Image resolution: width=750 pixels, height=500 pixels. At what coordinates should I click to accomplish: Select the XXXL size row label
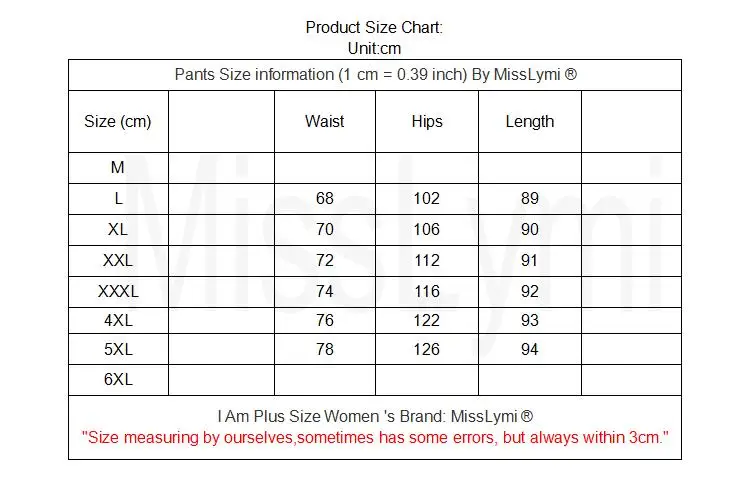[x=118, y=291]
